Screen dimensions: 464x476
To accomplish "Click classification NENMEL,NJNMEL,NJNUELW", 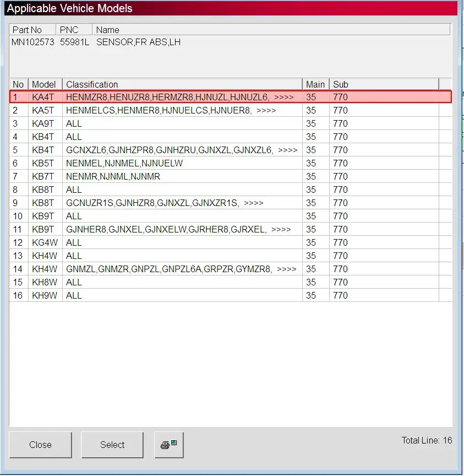I will (x=124, y=163).
